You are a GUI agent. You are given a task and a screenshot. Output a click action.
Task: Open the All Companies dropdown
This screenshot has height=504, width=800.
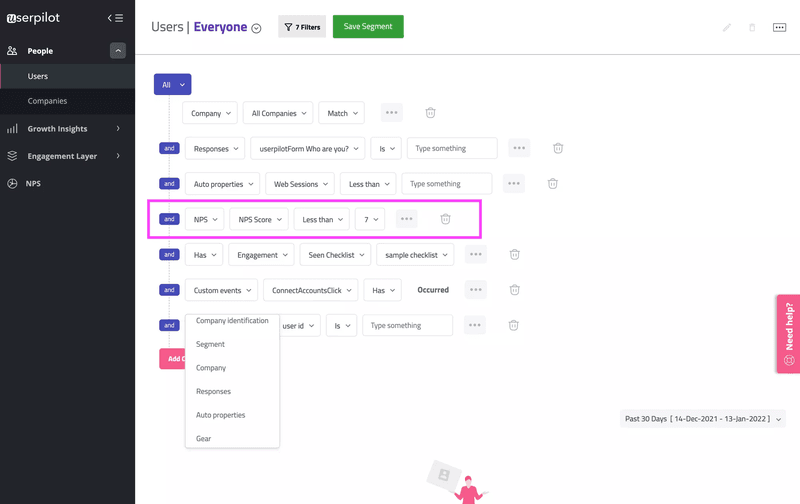pos(278,113)
